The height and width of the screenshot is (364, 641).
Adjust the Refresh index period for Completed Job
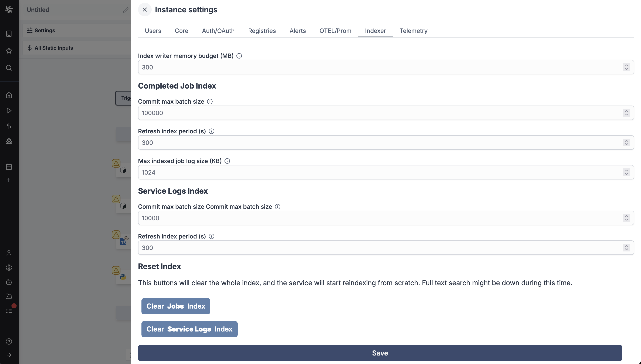click(x=627, y=142)
